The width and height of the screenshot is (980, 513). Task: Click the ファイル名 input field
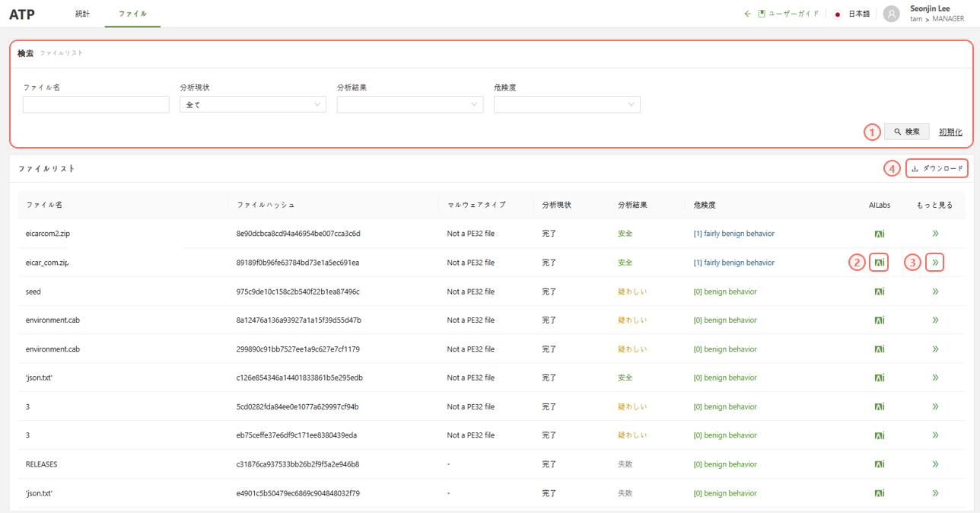tap(96, 105)
